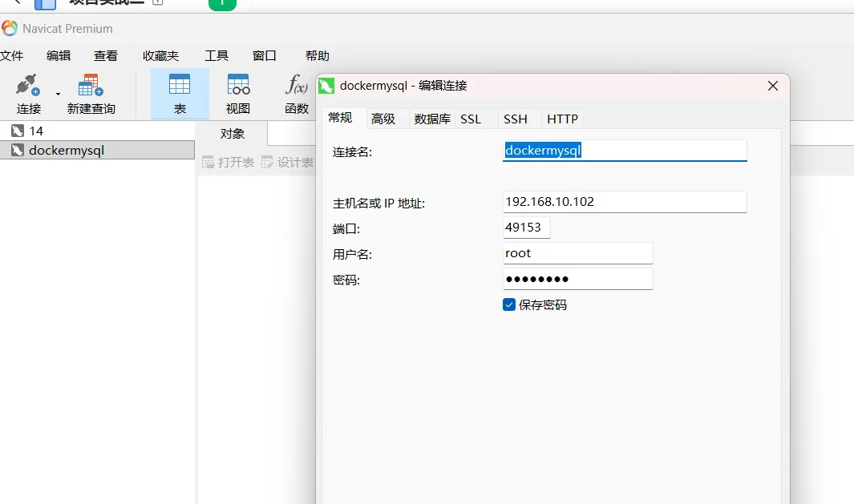Click the 打开表 button

point(229,162)
